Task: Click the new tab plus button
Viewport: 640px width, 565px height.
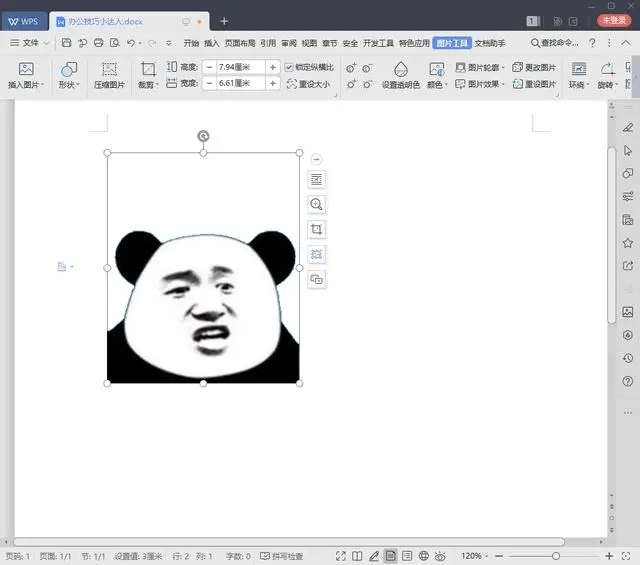Action: 224,21
